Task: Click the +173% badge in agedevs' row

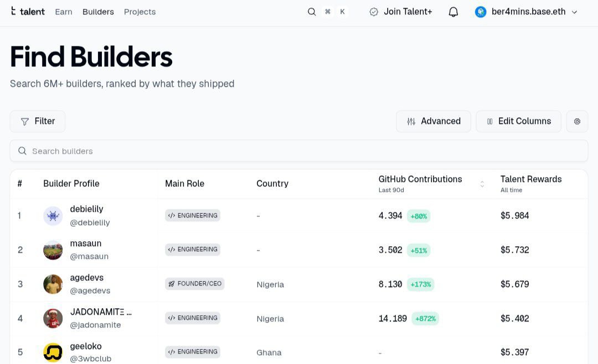Action: pyautogui.click(x=420, y=284)
